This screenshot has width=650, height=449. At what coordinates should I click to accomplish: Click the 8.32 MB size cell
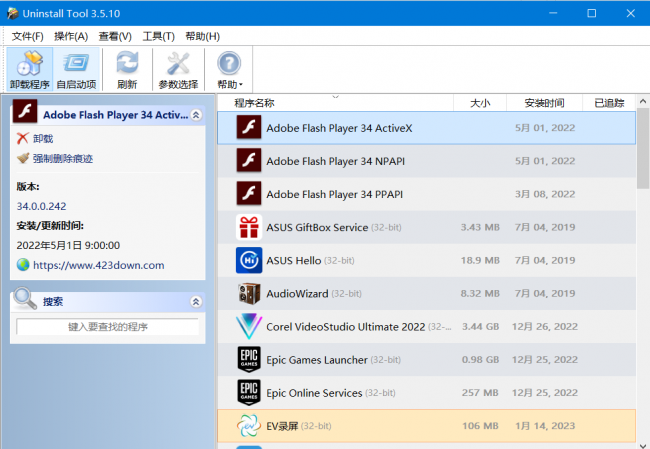480,294
